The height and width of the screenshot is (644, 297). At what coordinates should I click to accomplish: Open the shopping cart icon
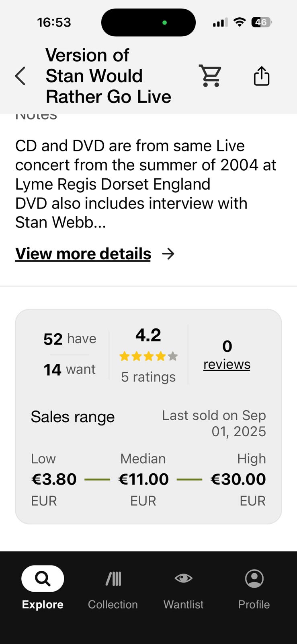[x=210, y=76]
